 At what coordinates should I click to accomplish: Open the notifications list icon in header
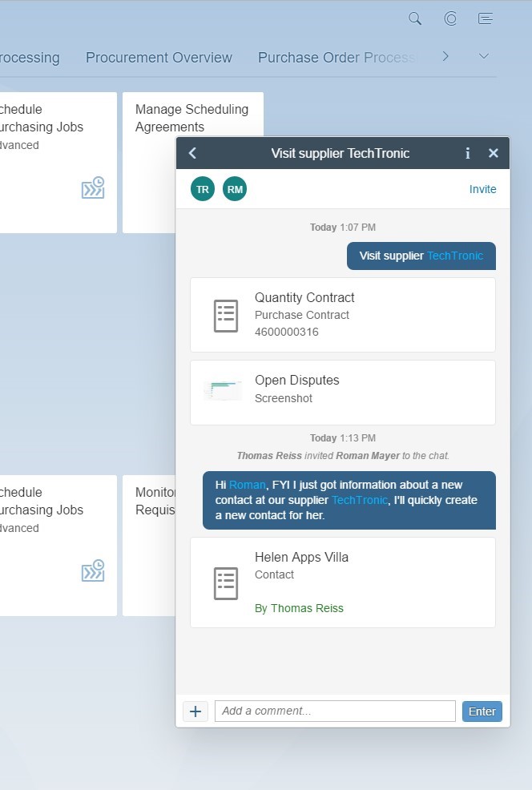point(485,18)
